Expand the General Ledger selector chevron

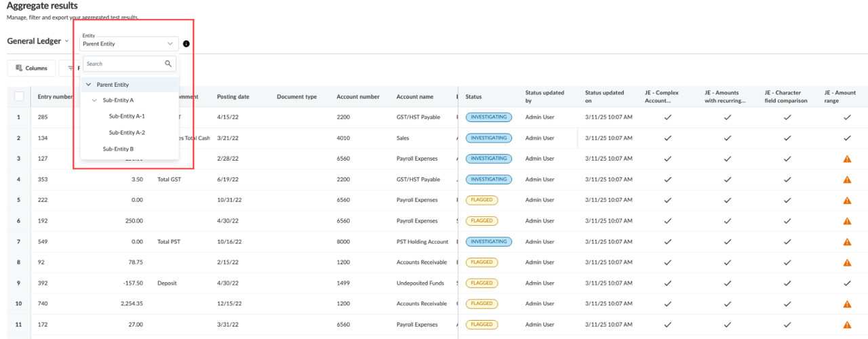click(66, 41)
